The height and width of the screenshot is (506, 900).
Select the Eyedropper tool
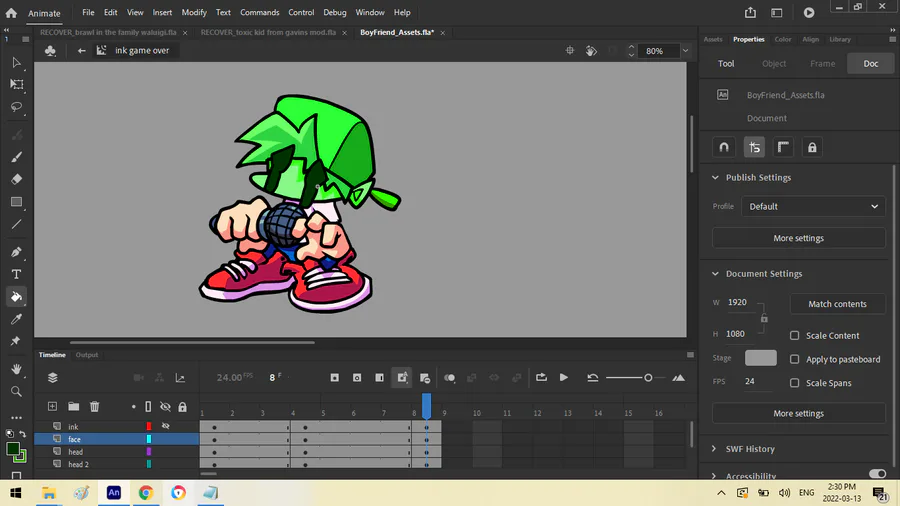click(x=16, y=319)
